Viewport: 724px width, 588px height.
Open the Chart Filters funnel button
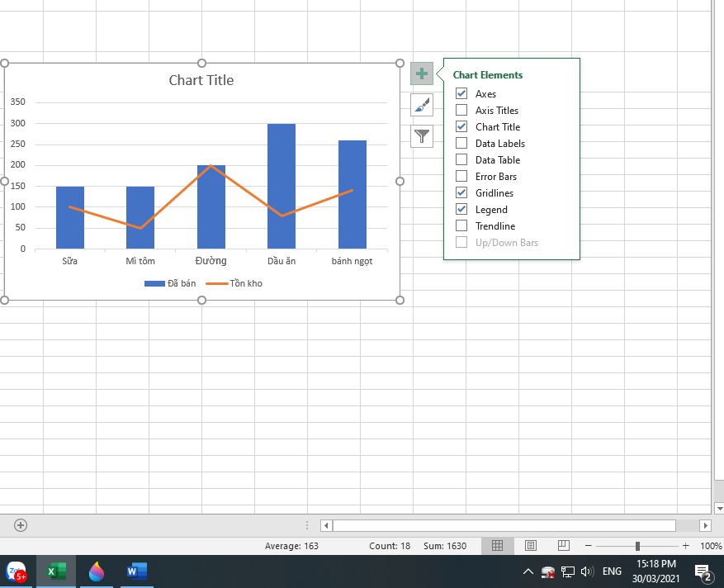click(x=422, y=136)
